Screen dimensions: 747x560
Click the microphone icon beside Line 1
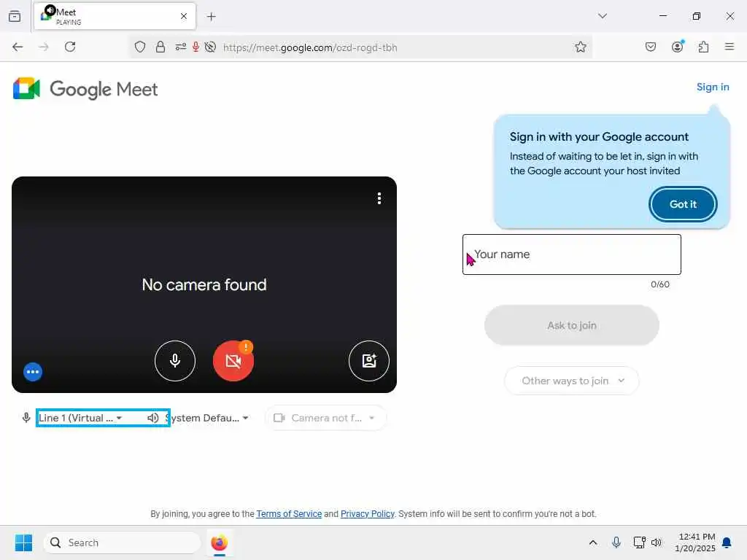pyautogui.click(x=26, y=418)
